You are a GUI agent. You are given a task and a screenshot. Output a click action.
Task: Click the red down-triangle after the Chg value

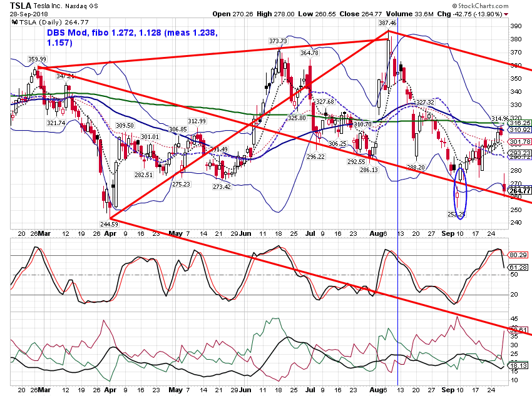click(506, 14)
